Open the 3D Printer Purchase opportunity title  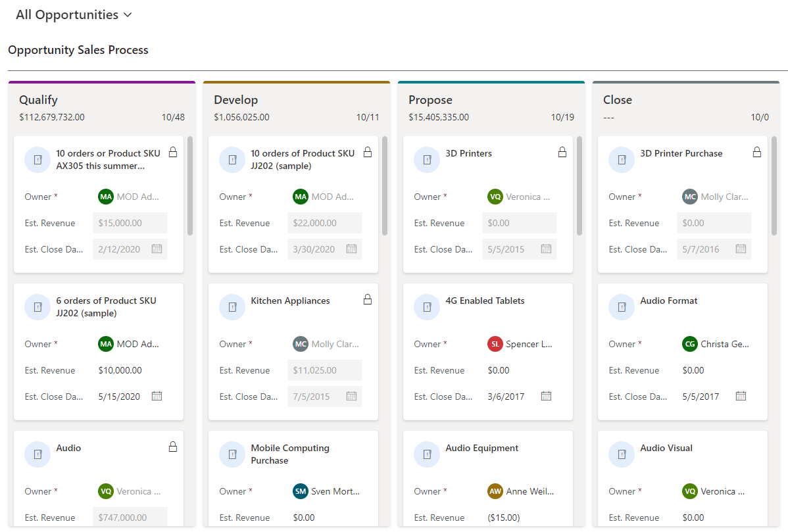(x=681, y=153)
